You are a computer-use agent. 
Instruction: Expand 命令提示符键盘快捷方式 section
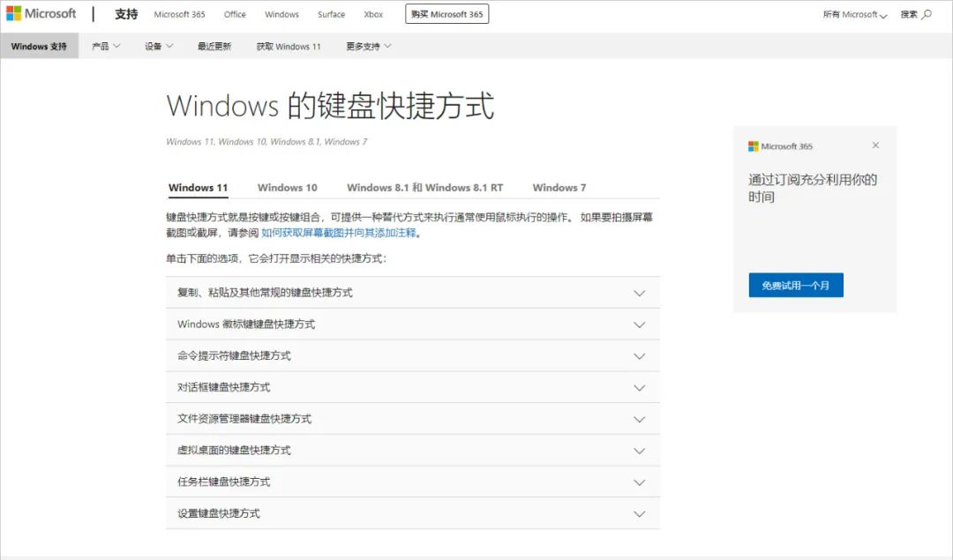413,356
